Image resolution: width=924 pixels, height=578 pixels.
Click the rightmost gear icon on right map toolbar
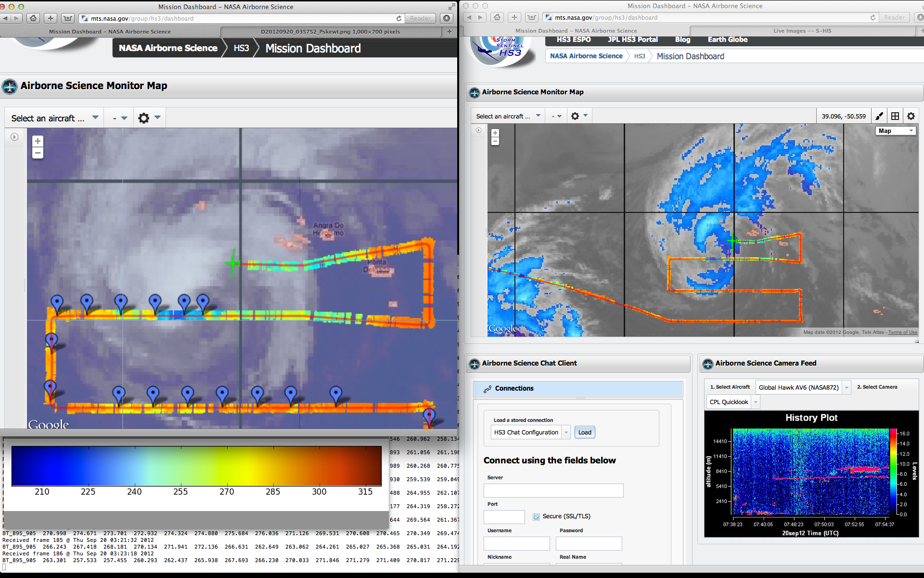click(x=911, y=116)
